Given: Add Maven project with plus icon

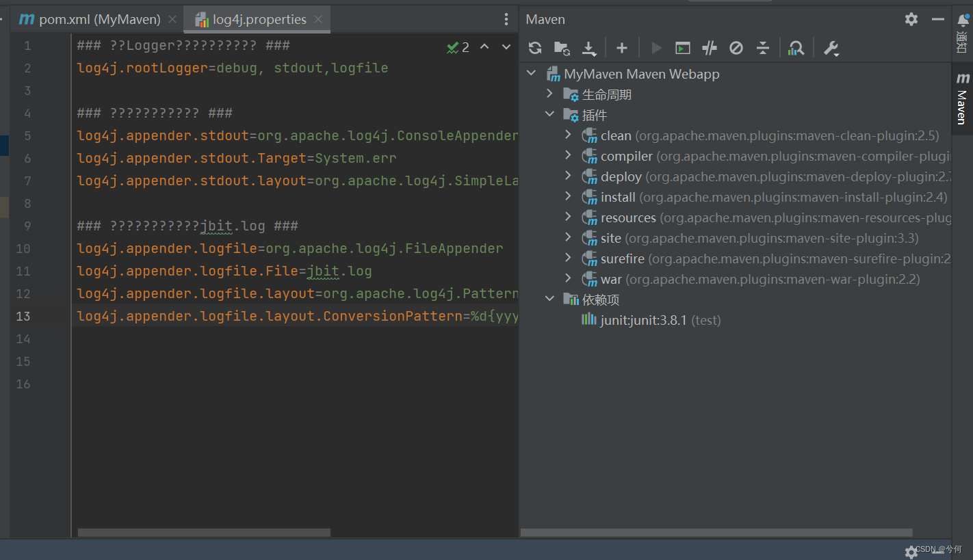Looking at the screenshot, I should click(x=621, y=48).
